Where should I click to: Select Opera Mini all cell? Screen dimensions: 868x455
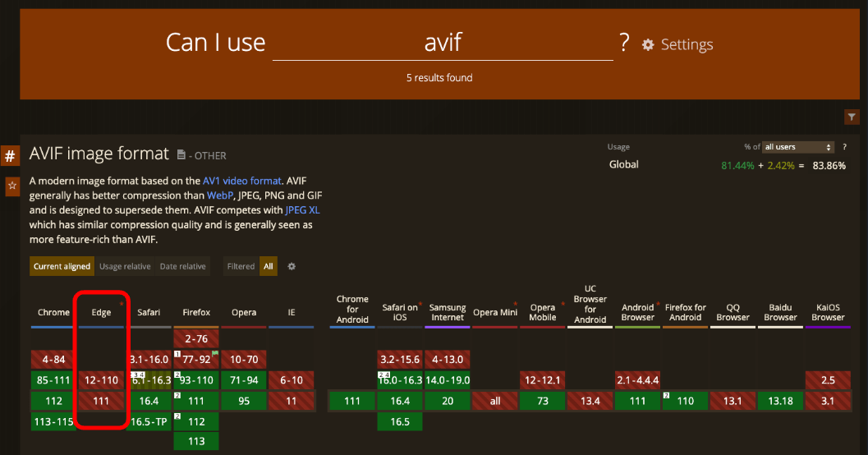(495, 401)
